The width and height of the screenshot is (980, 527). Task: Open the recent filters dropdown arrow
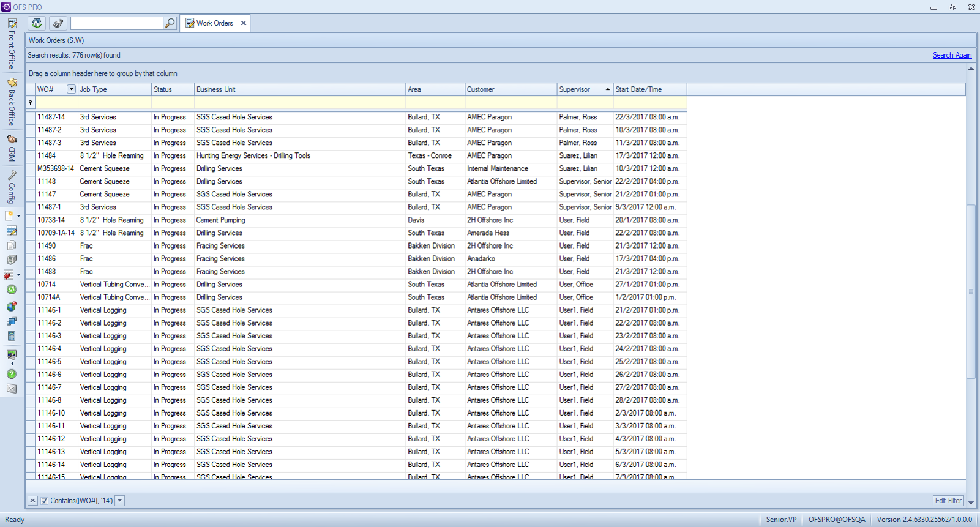coord(120,501)
